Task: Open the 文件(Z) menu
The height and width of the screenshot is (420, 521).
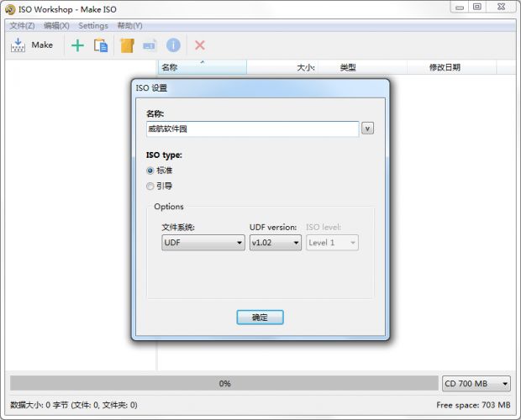Action: [x=21, y=26]
